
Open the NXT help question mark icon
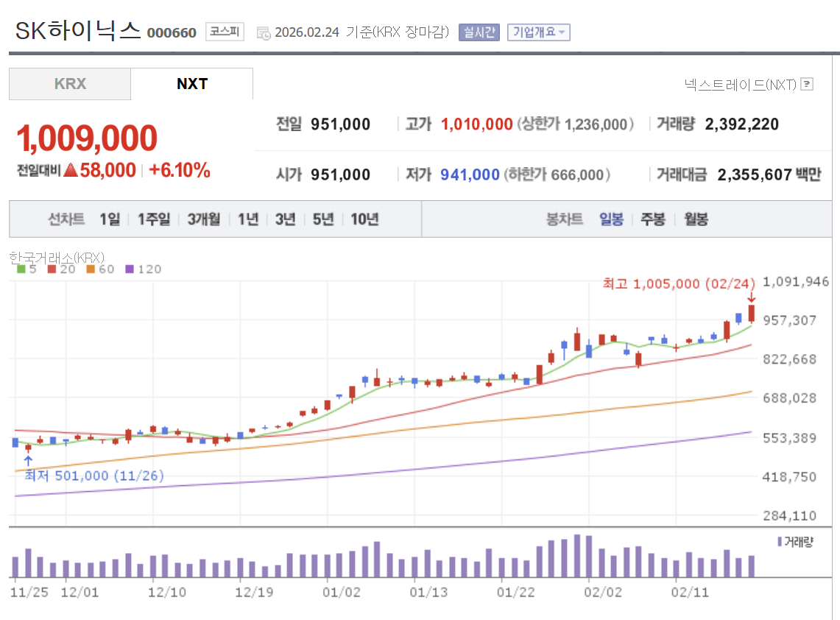(807, 84)
